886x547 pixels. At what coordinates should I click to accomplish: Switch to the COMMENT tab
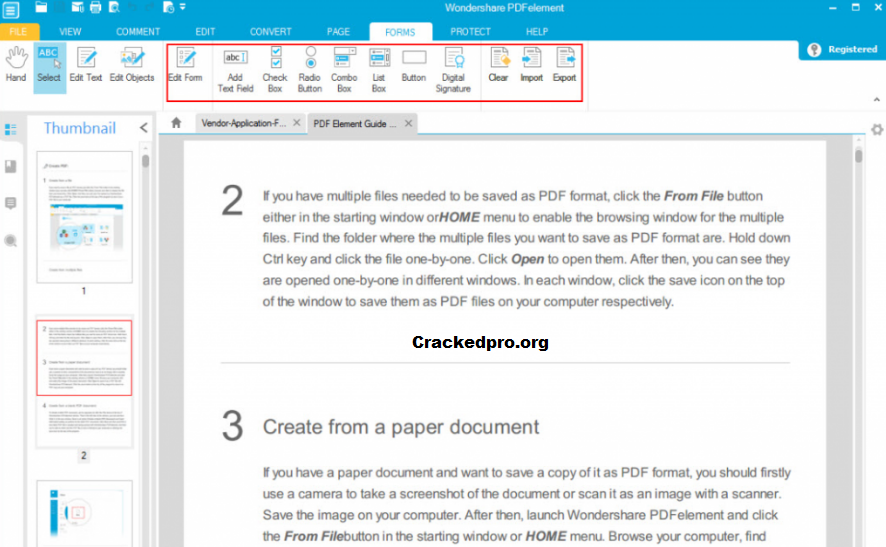[x=138, y=32]
